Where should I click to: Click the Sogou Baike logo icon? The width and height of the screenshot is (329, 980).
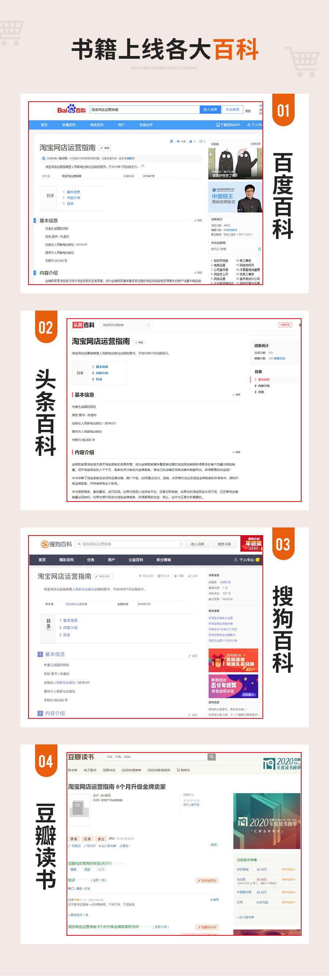45,544
